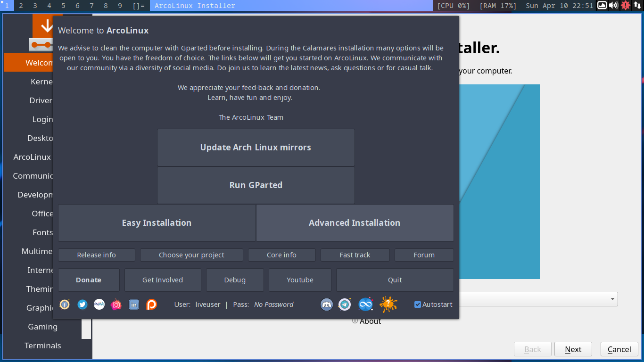The width and height of the screenshot is (644, 362).
Task: Open the ArcoLinux Facebook page icon
Action: coord(65,304)
